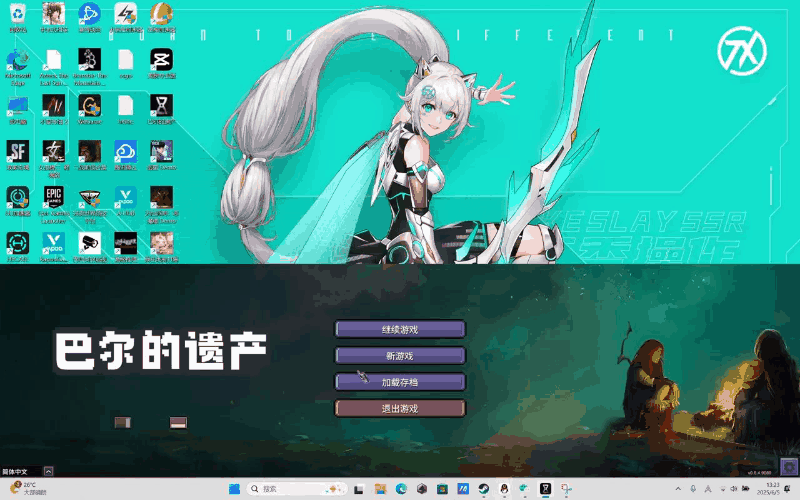Click the 继续游戏 (Continue) button

(x=400, y=330)
